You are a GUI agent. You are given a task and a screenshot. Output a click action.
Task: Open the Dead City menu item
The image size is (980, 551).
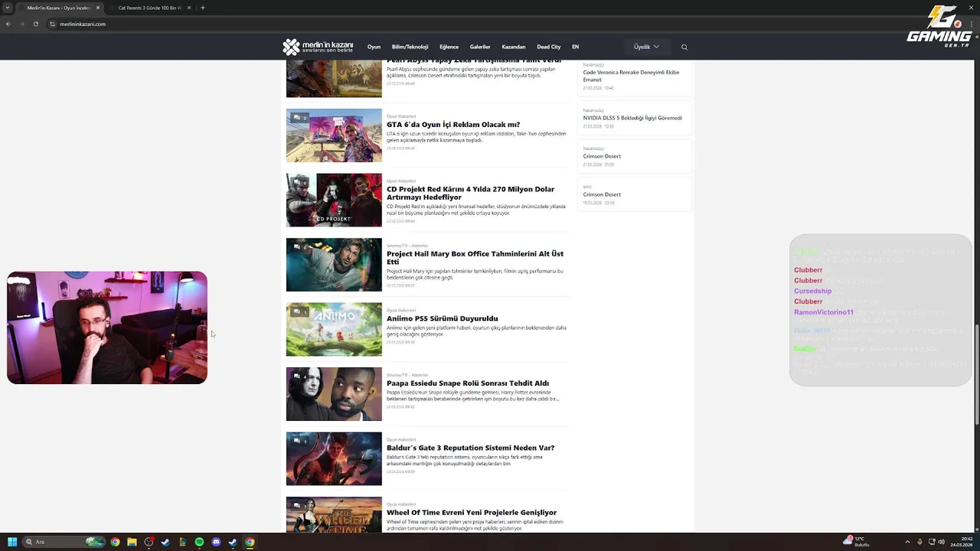(548, 47)
